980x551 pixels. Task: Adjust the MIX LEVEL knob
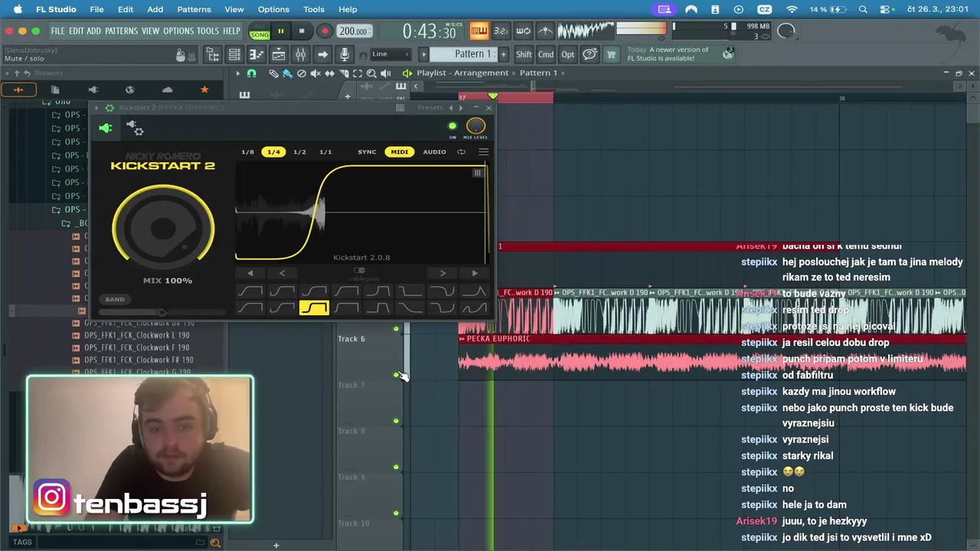point(475,126)
